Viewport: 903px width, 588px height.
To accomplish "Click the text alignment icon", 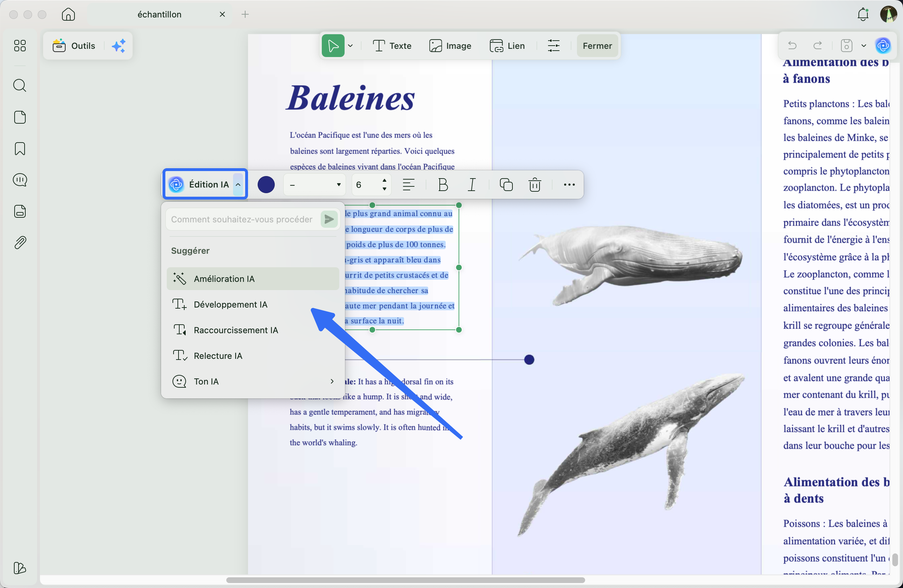I will pyautogui.click(x=408, y=185).
